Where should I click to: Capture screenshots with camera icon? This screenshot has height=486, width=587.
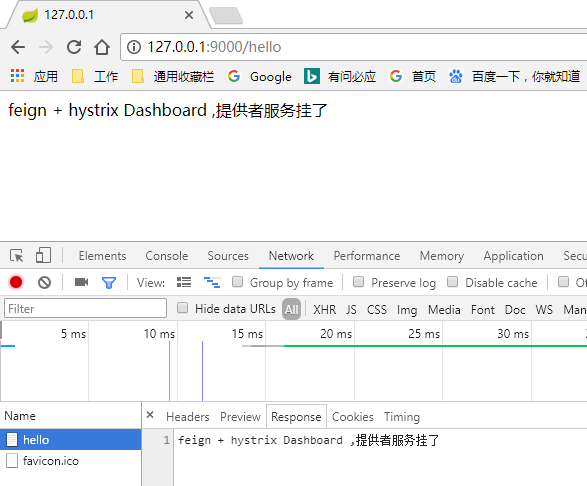pos(81,282)
